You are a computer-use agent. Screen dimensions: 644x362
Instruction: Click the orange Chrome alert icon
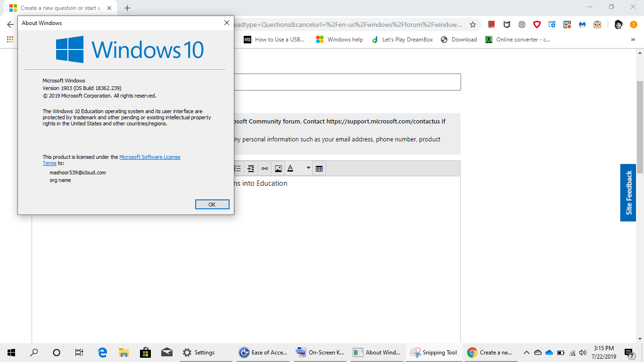point(634,25)
